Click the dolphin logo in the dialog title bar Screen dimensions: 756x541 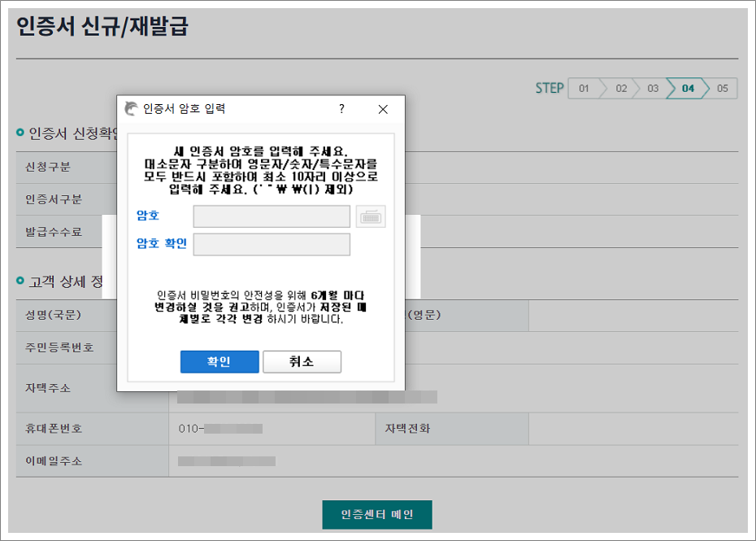pyautogui.click(x=128, y=108)
